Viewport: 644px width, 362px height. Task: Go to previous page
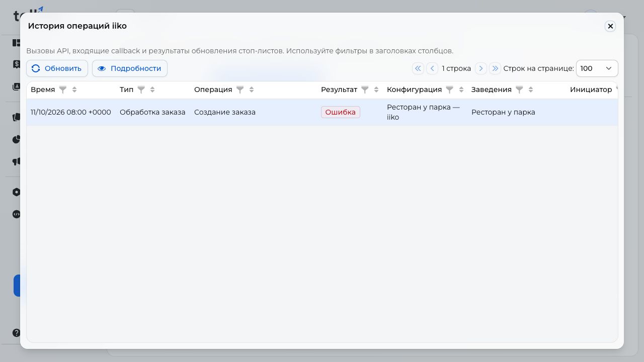pyautogui.click(x=432, y=68)
